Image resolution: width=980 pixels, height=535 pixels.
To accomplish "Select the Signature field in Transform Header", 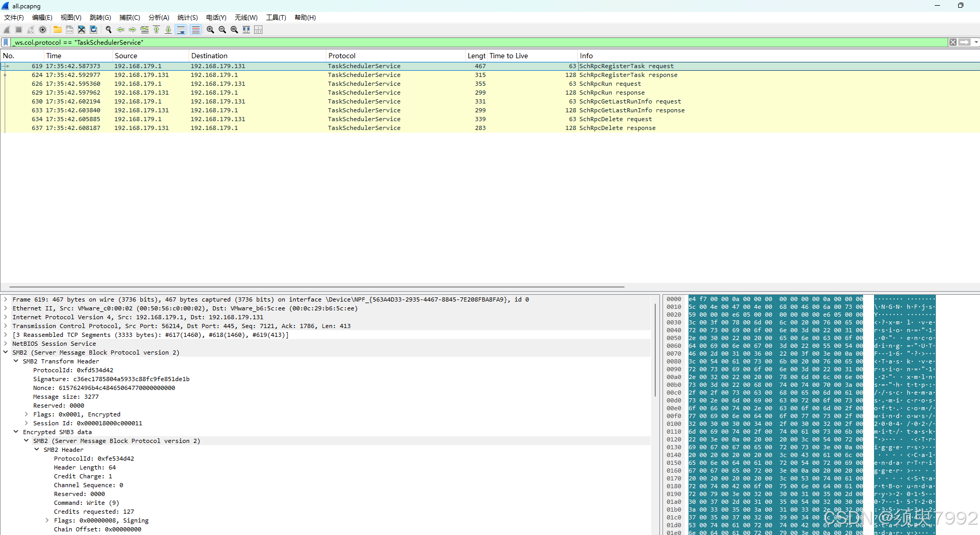I will pos(111,379).
